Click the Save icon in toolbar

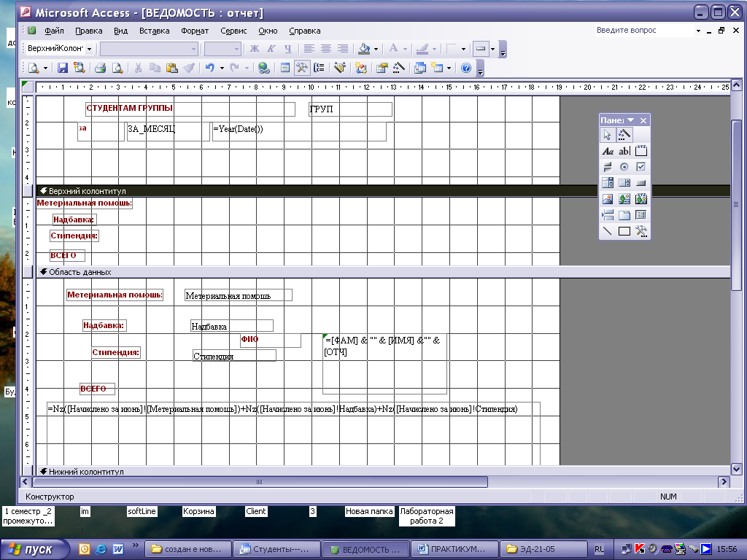point(63,68)
